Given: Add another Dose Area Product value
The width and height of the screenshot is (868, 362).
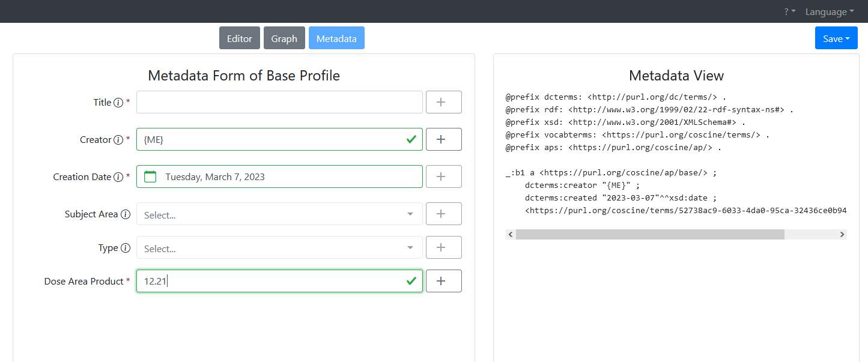Looking at the screenshot, I should click(444, 281).
